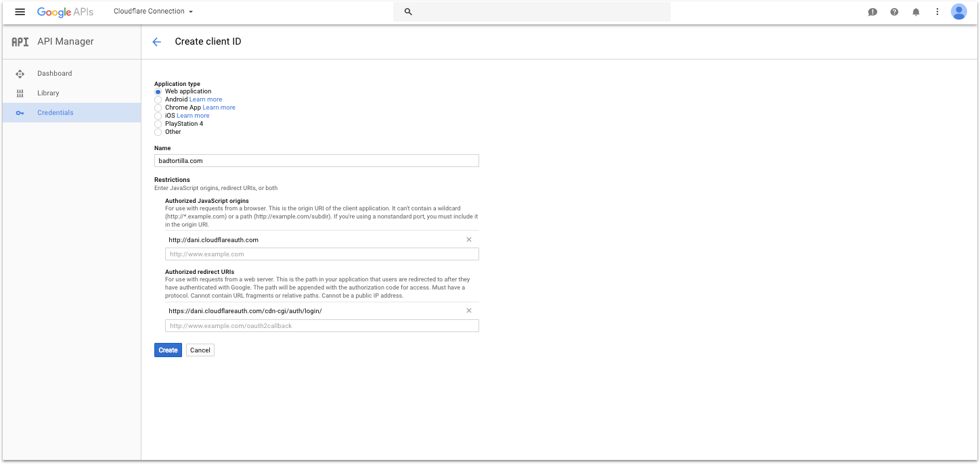Click the search magnifier icon

408,11
